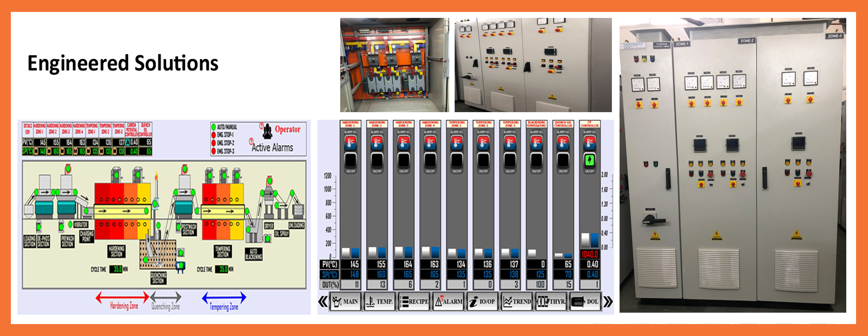Click the Hardening Zone-1 PV/SP bar graph

tap(350, 253)
